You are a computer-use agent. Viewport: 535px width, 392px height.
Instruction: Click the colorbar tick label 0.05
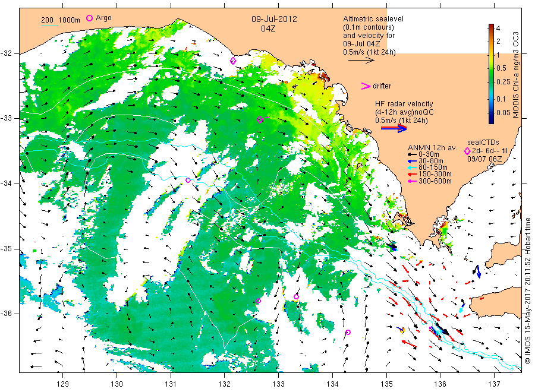tap(503, 112)
